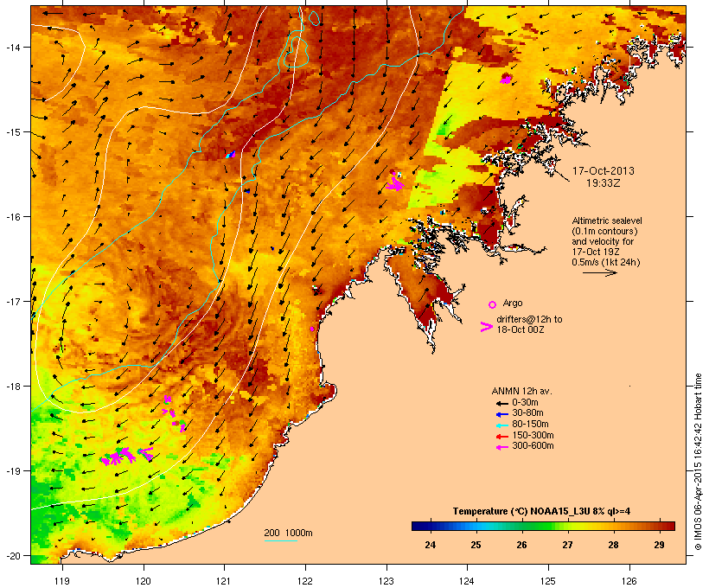
Task: Click the 'ANMN 12h av.' heading
Action: tap(521, 391)
